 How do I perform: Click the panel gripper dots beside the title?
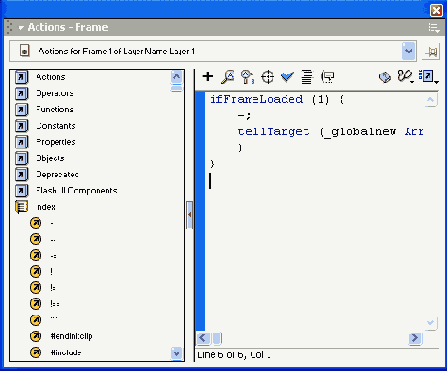pyautogui.click(x=9, y=27)
